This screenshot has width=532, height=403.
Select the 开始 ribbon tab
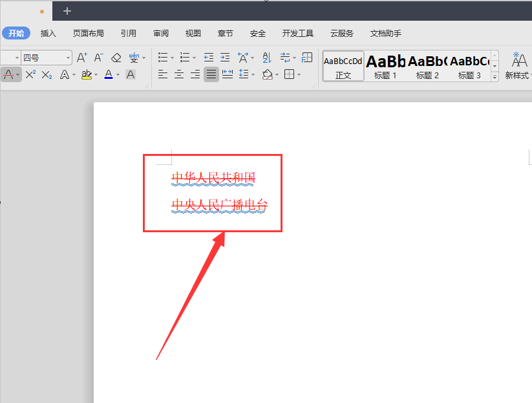click(x=16, y=33)
